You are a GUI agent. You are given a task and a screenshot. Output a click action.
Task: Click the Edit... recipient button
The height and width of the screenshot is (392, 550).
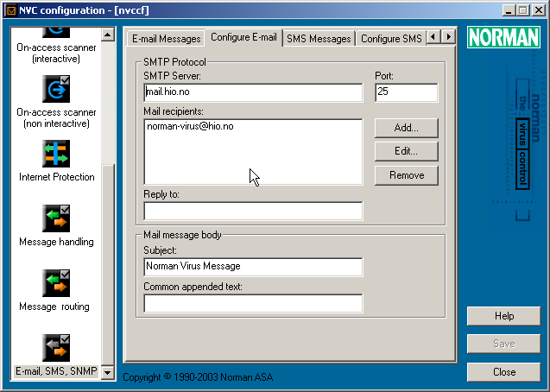(x=406, y=151)
